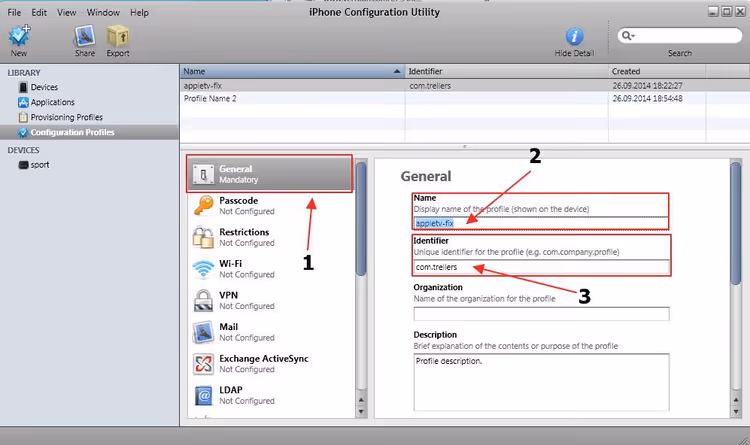Click the 26.09.2014 18:22:27 created cell

tap(647, 86)
